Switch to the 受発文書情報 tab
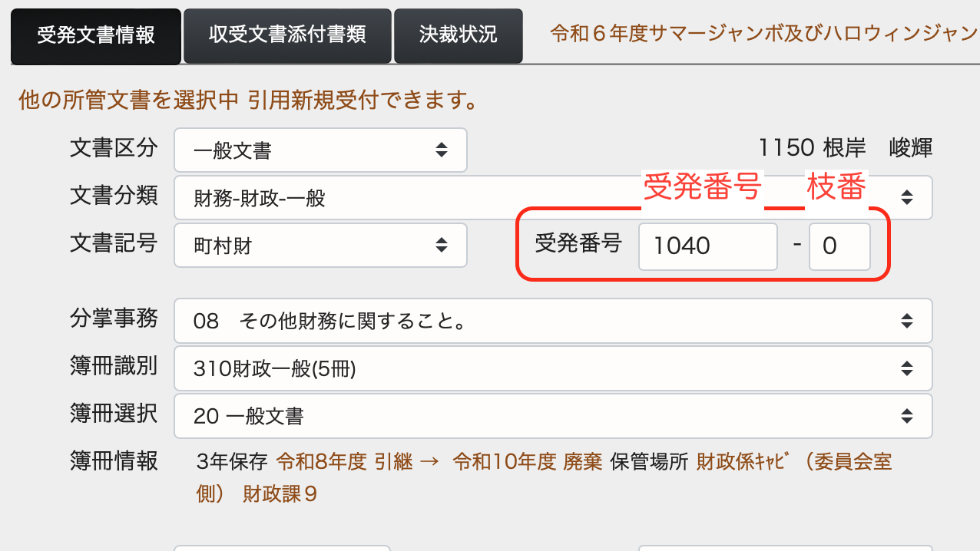 96,35
